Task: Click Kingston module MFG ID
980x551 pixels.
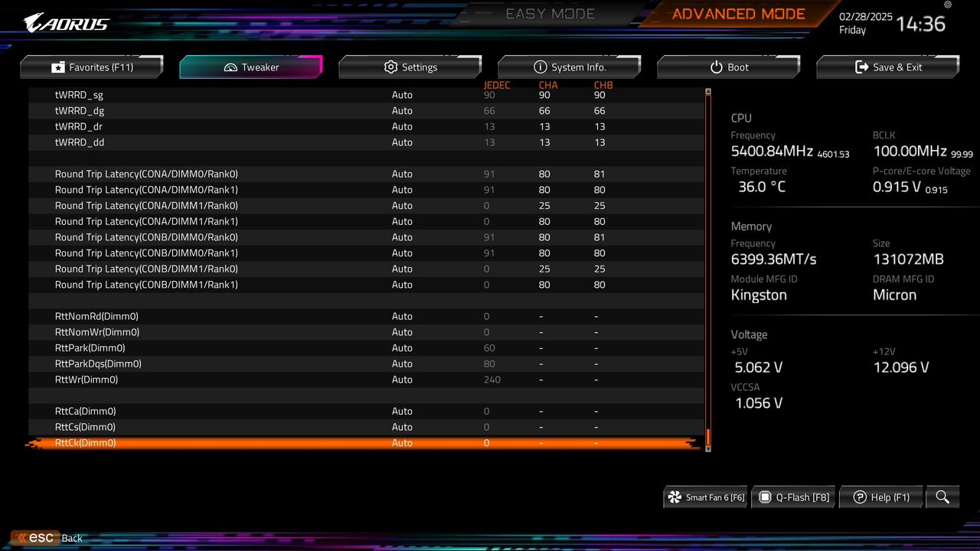Action: (x=759, y=295)
